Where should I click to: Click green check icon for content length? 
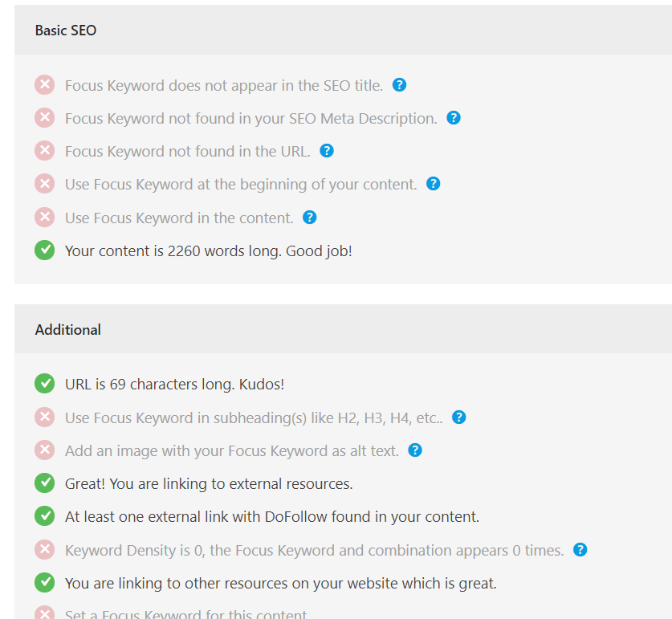[45, 250]
